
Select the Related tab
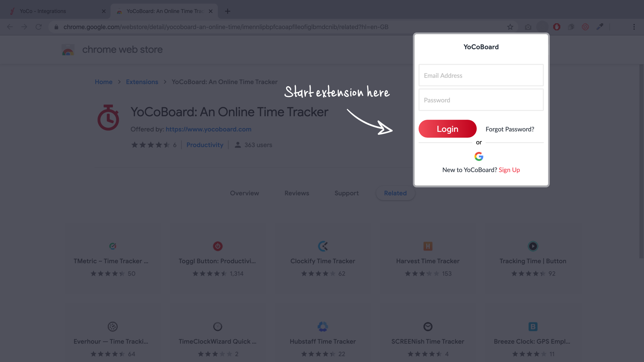click(395, 193)
